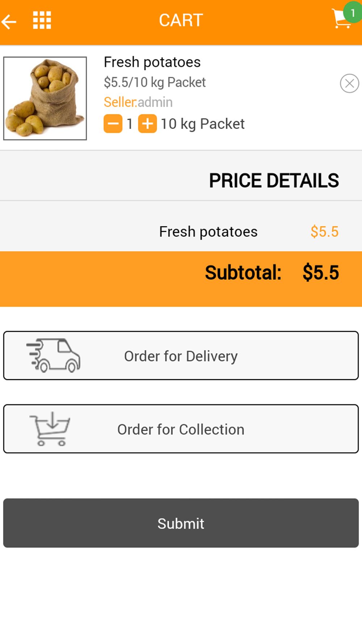Image resolution: width=362 pixels, height=644 pixels.
Task: Tap the green cart count badge
Action: tap(353, 12)
